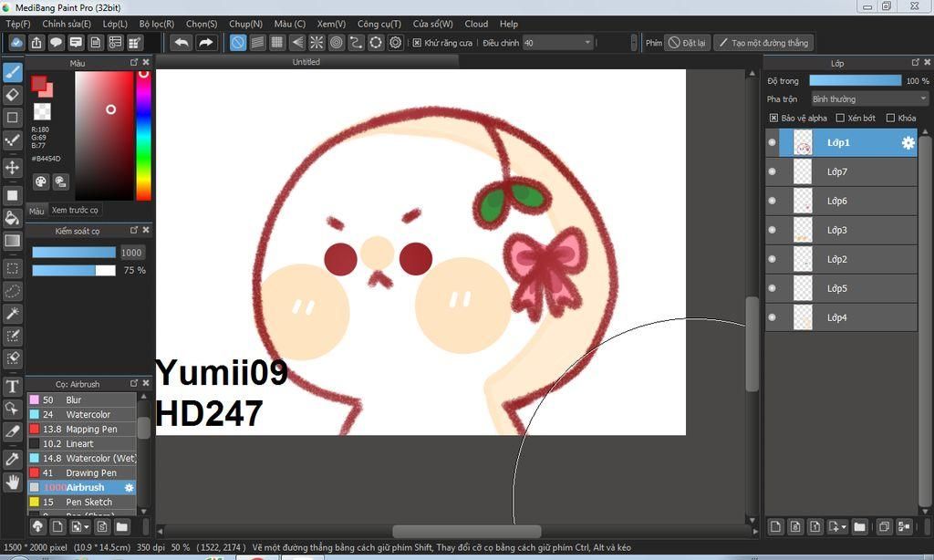
Task: Toggle Khử răng cưa checkbox
Action: pos(417,43)
